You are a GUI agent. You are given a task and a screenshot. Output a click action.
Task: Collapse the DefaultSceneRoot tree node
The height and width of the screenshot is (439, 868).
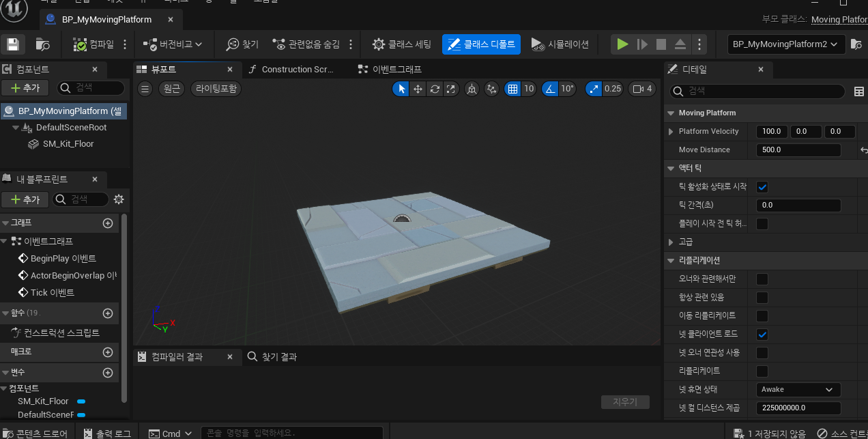16,128
